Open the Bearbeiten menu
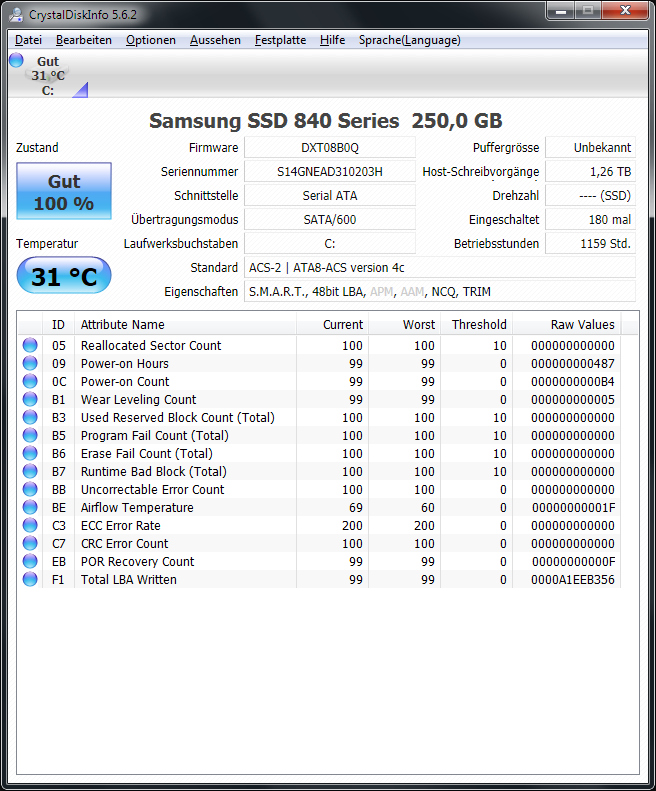This screenshot has width=656, height=791. (84, 40)
